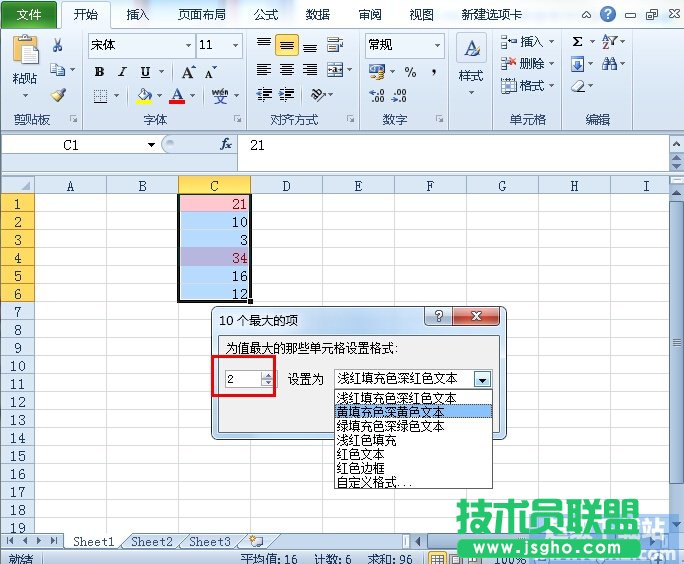Viewport: 684px width, 564px height.
Task: Select the Format Painter brush icon
Action: point(58,95)
